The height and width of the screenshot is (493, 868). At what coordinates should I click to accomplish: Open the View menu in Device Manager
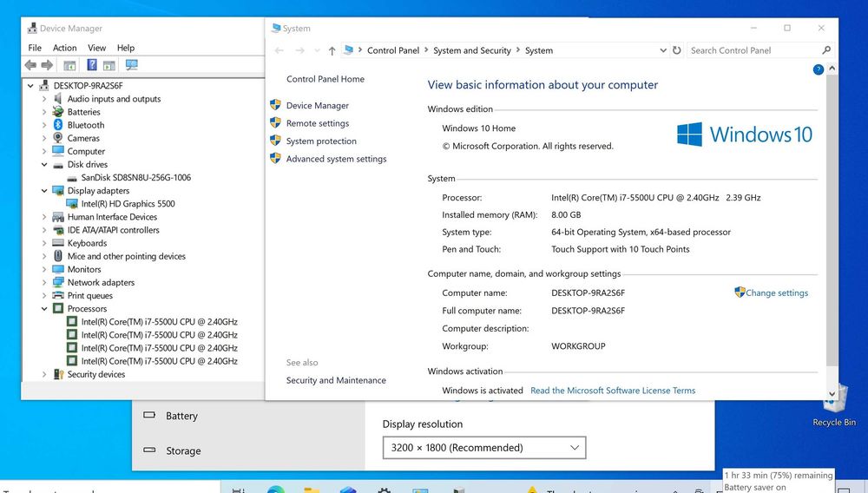(x=97, y=48)
